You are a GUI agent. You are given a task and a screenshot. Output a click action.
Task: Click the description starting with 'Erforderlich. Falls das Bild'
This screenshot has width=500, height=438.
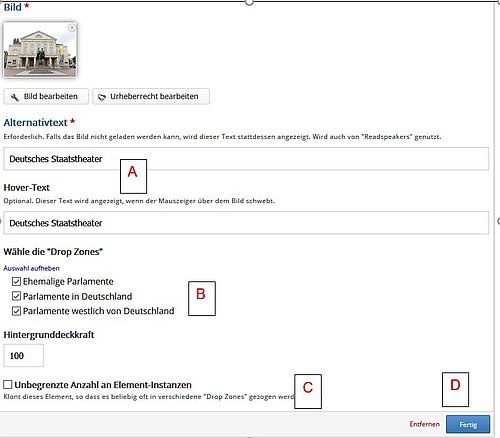point(222,137)
